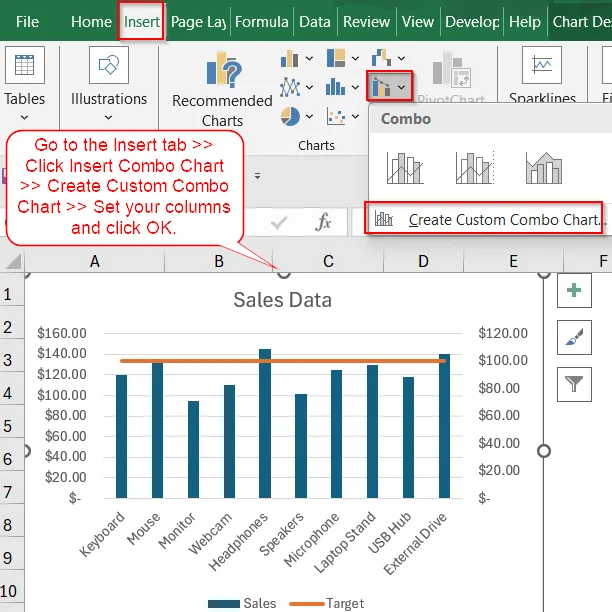This screenshot has height=612, width=612.
Task: Click Insert Scatter or Bubble Chart icon
Action: [x=336, y=117]
